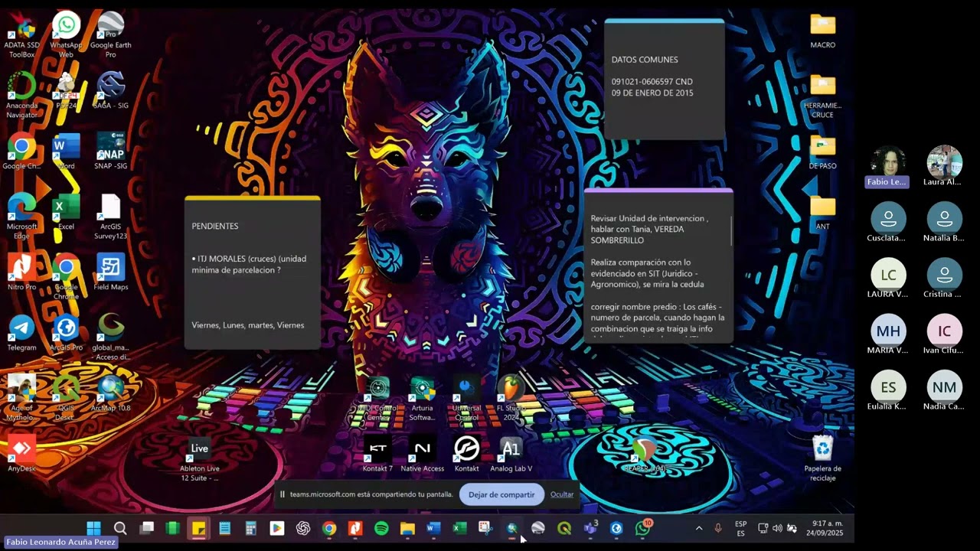Open the Nitro Pro desktop shortcut

(21, 272)
